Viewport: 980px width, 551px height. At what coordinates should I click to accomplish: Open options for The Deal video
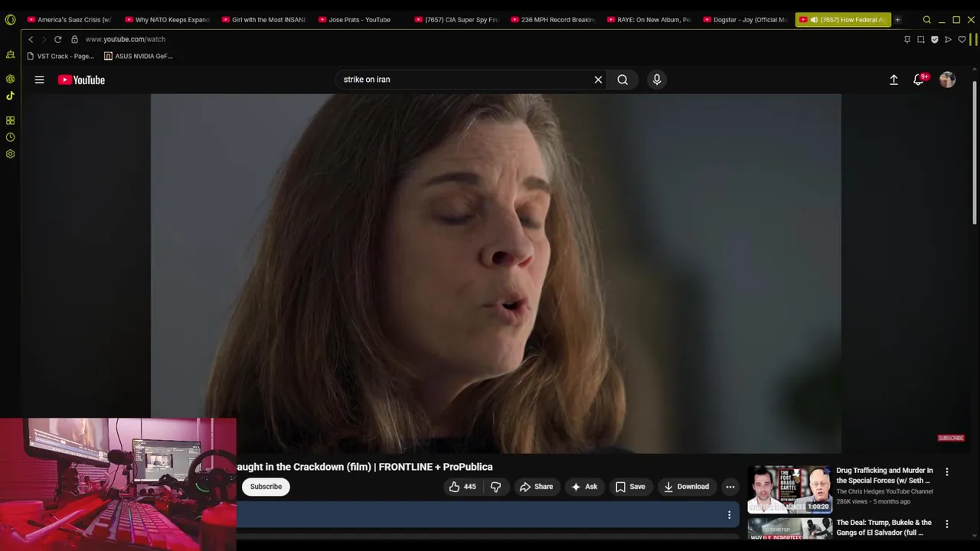click(946, 524)
